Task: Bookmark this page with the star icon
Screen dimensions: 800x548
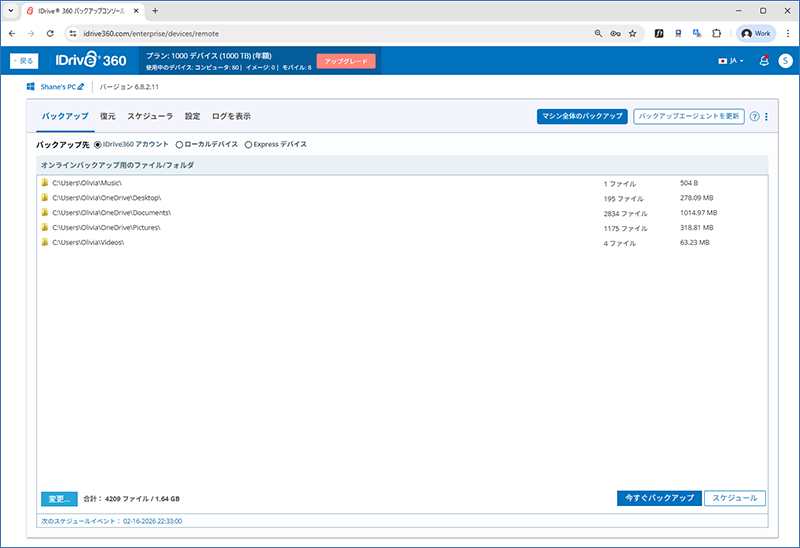Action: 632,33
